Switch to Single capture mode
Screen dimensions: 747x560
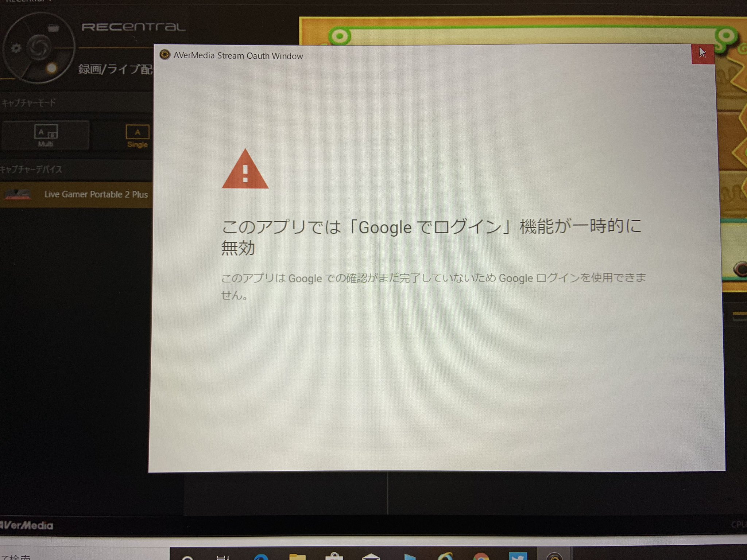[137, 136]
